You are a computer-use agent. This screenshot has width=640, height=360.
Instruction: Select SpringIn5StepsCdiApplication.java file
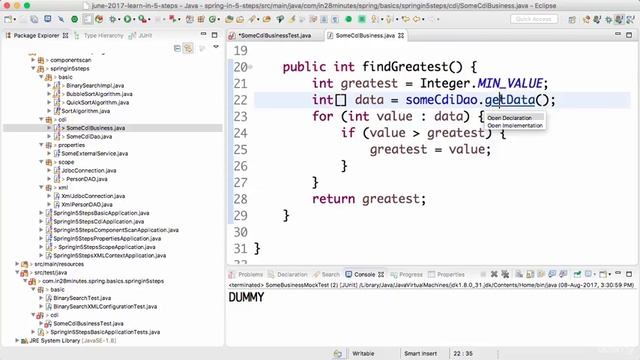tap(98, 222)
